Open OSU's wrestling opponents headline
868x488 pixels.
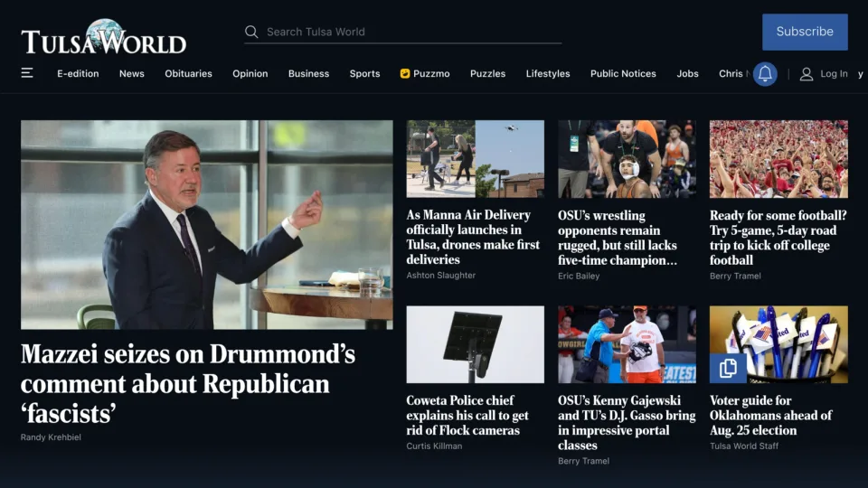[618, 238]
